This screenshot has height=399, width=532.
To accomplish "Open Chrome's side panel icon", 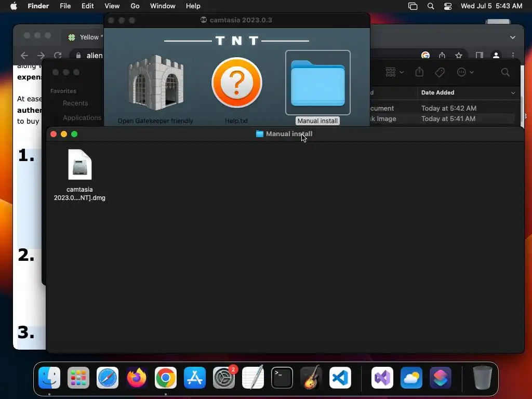I will pos(479,55).
